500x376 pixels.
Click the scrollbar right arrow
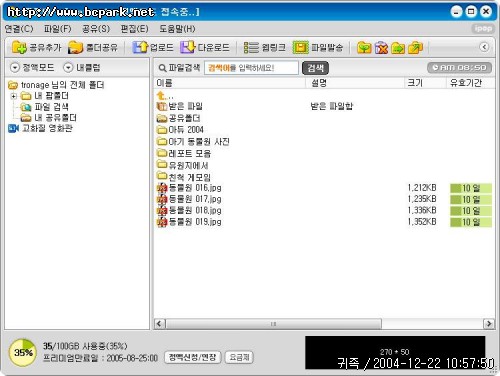point(489,324)
